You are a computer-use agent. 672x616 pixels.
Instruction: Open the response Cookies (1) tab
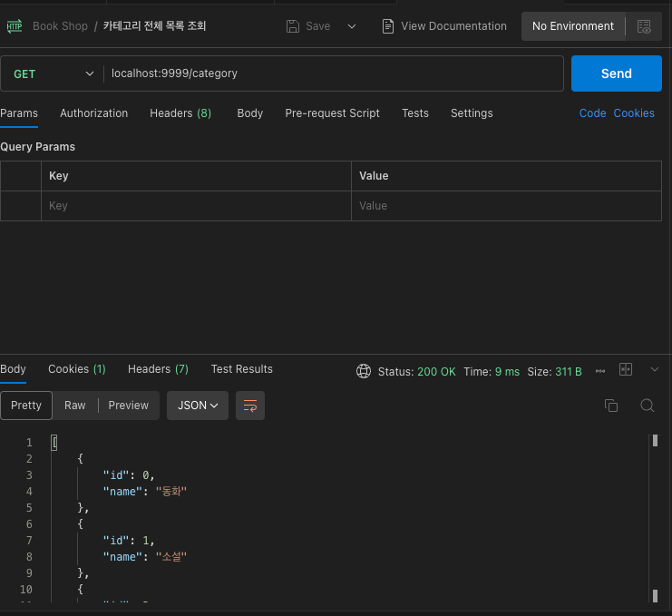(x=77, y=369)
